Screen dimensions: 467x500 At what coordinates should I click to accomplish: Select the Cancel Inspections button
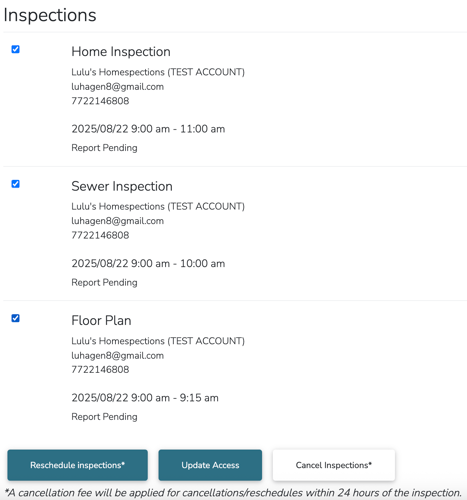pos(334,465)
